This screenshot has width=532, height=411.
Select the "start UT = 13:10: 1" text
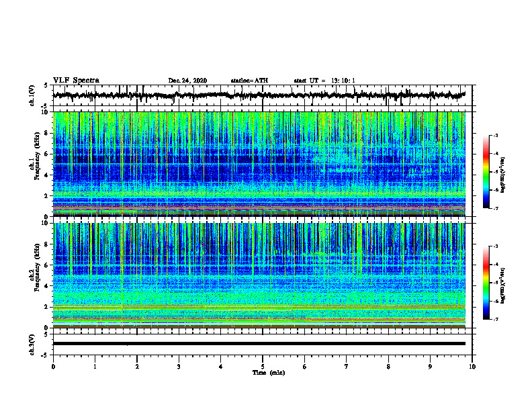pos(324,81)
